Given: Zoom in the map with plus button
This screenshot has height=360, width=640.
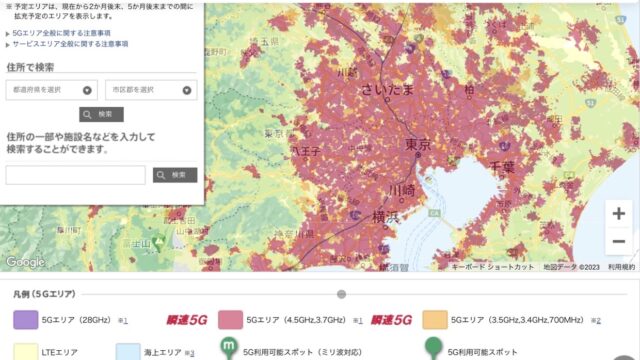Looking at the screenshot, I should [x=619, y=213].
